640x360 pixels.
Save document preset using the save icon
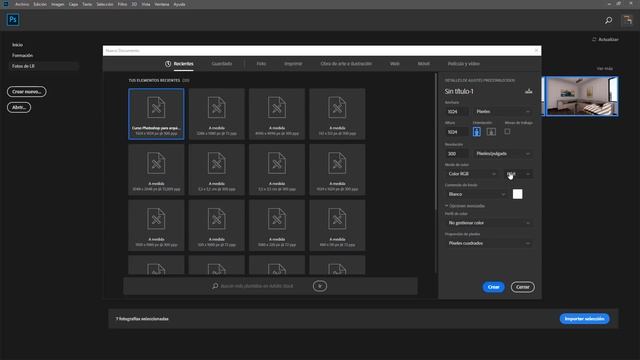pos(529,91)
